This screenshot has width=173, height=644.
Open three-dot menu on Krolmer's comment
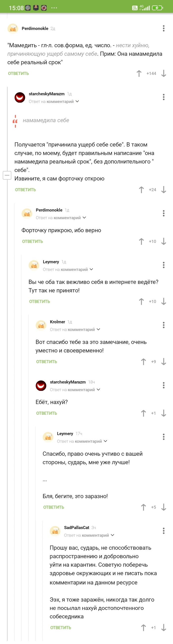(x=164, y=325)
